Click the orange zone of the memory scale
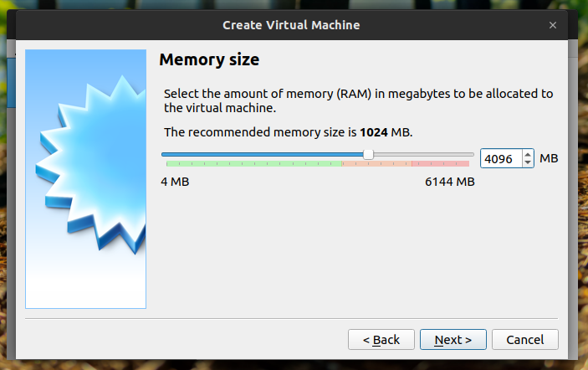588x370 pixels. click(376, 163)
